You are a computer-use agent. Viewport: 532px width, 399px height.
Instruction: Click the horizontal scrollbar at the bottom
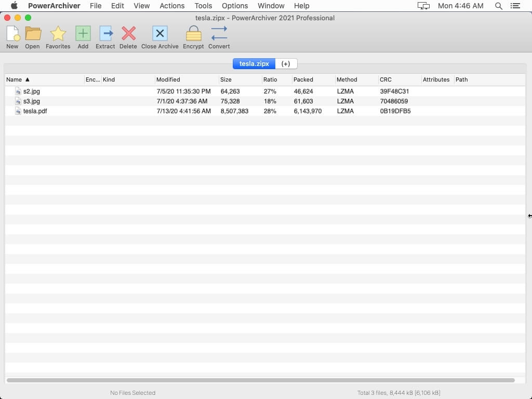[x=261, y=380]
